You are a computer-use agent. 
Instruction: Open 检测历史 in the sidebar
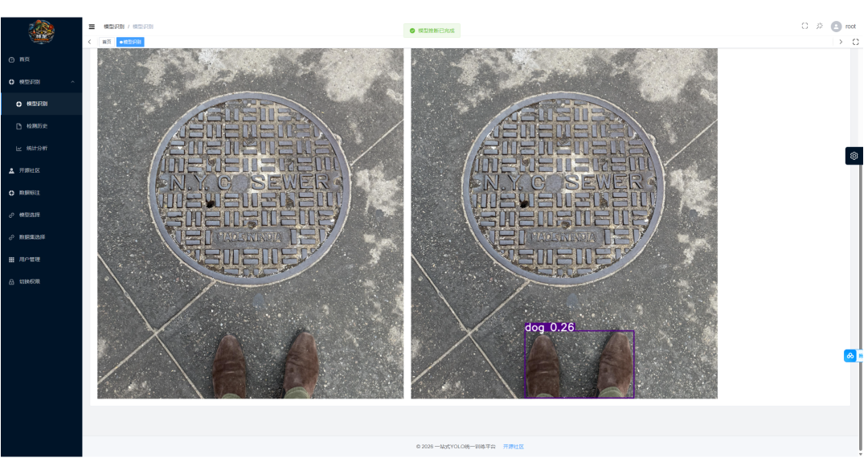pos(42,126)
